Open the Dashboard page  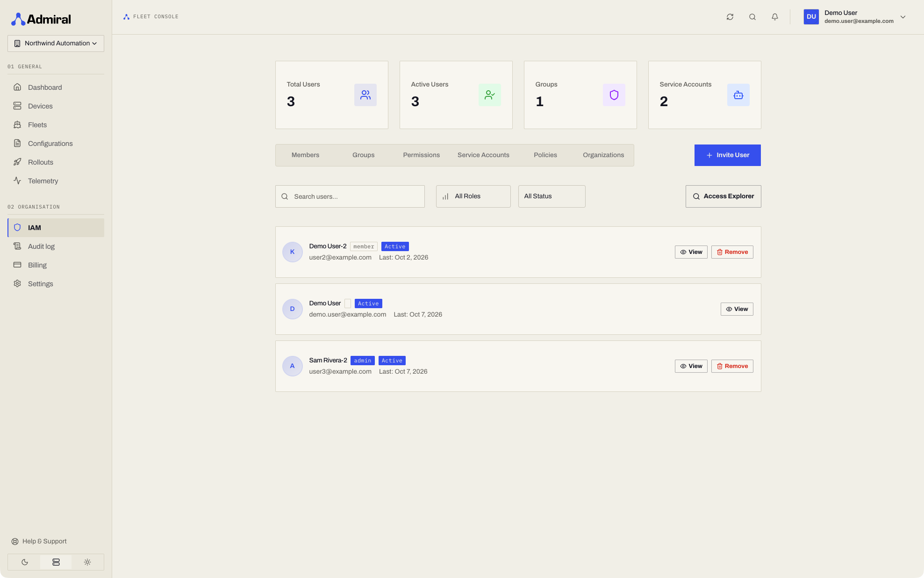(x=56, y=87)
